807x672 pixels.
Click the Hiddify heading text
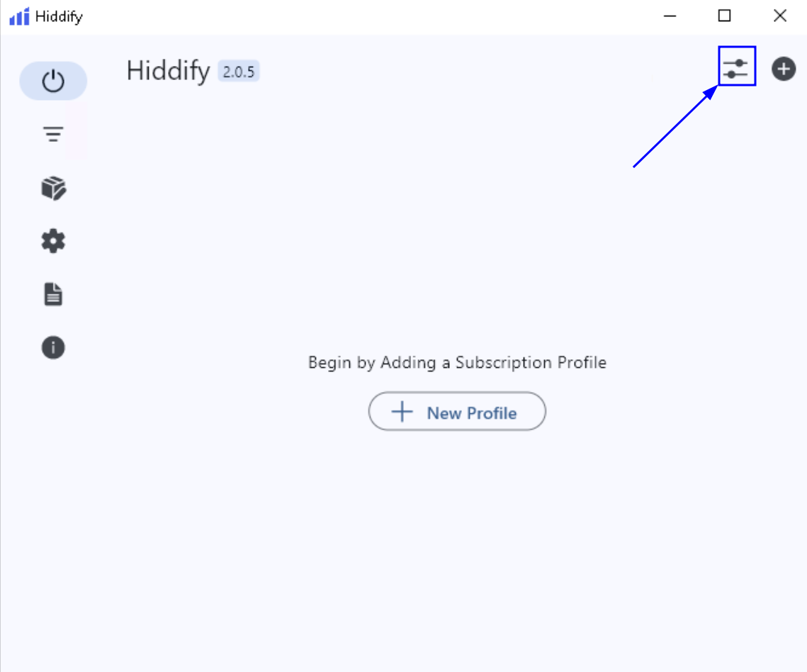[x=168, y=71]
